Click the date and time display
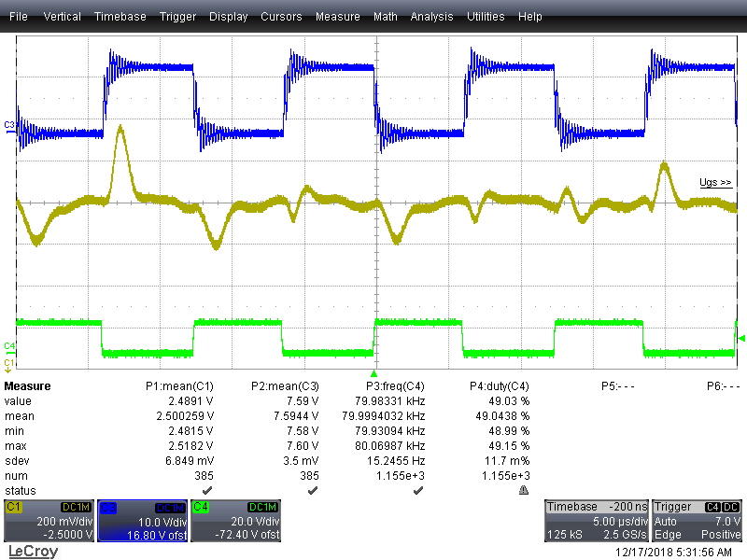This screenshot has width=747, height=560. pos(675,552)
